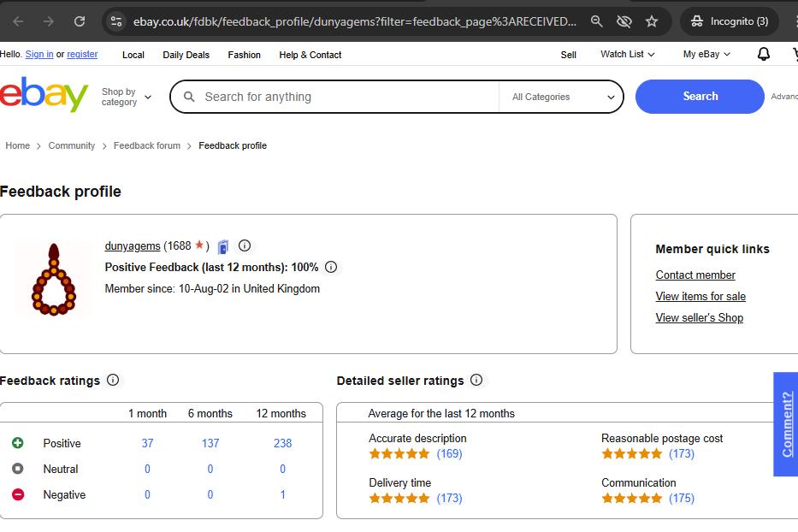Open the Fashion menu item
Screen dimensions: 798x532
(x=245, y=55)
